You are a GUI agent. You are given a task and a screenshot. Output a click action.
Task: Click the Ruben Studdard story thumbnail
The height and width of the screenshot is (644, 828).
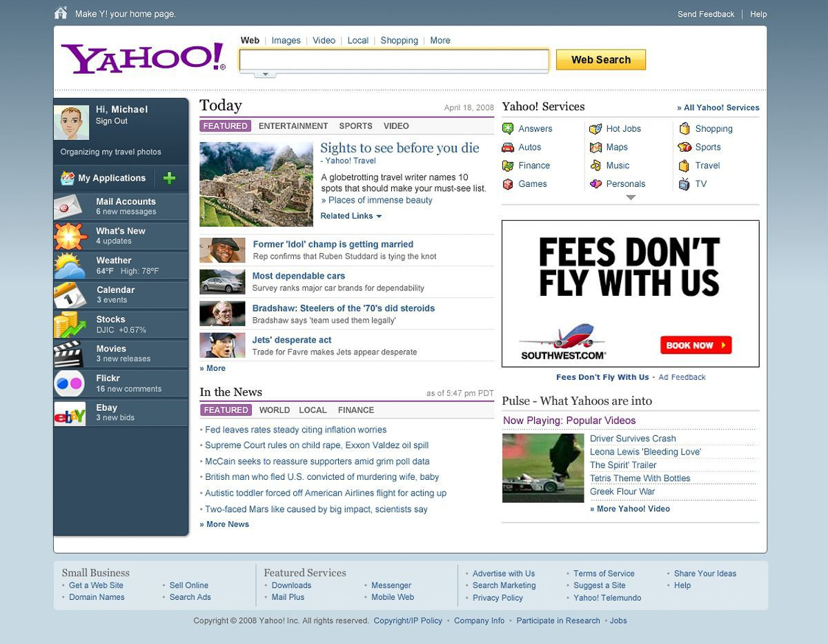pos(222,250)
